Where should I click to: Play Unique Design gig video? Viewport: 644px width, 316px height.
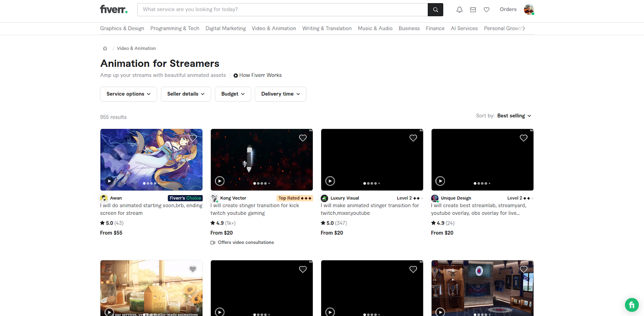click(x=440, y=181)
